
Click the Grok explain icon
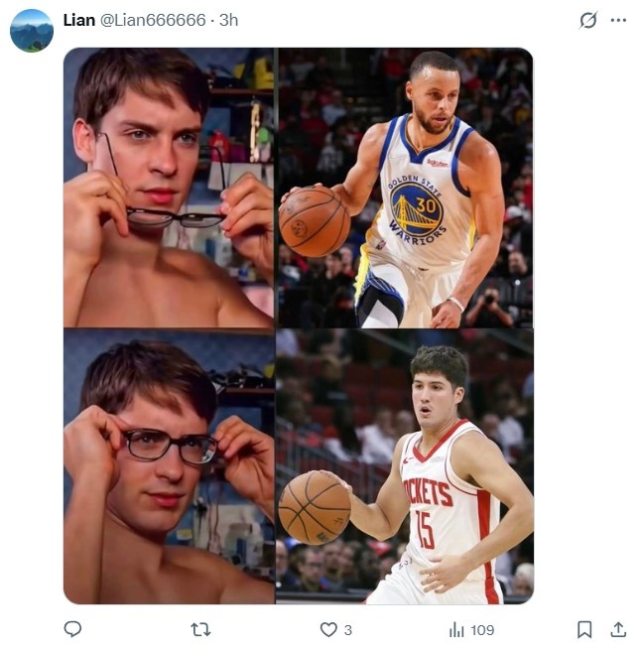point(588,20)
